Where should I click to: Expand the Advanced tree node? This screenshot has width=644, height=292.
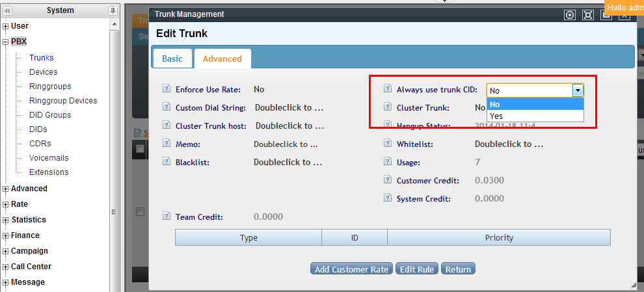(6, 189)
